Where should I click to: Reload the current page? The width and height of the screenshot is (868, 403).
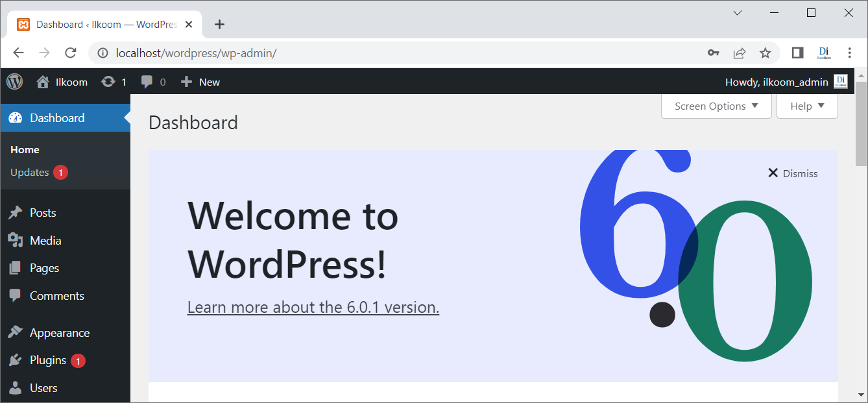point(71,53)
